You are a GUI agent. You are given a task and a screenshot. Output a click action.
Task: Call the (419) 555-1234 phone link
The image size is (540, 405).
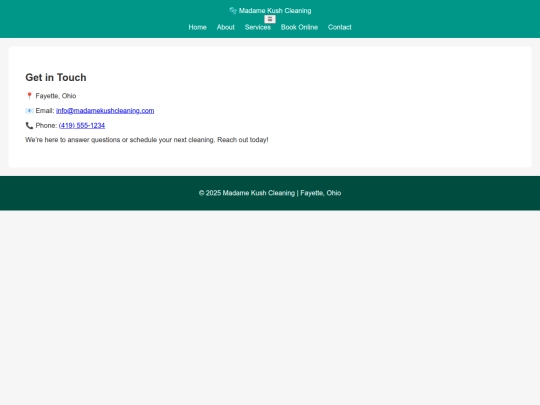pos(82,125)
